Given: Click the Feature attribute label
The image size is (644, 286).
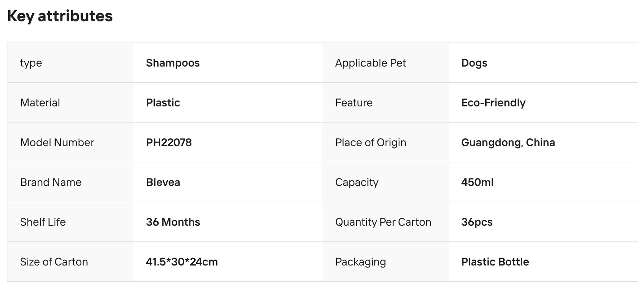Looking at the screenshot, I should [354, 103].
